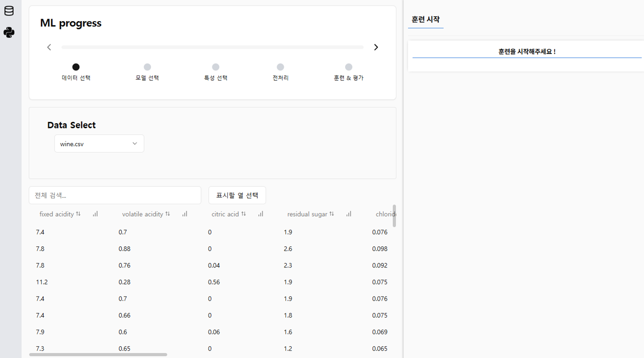Toggle sorting on the citric acid column
644x358 pixels.
244,213
